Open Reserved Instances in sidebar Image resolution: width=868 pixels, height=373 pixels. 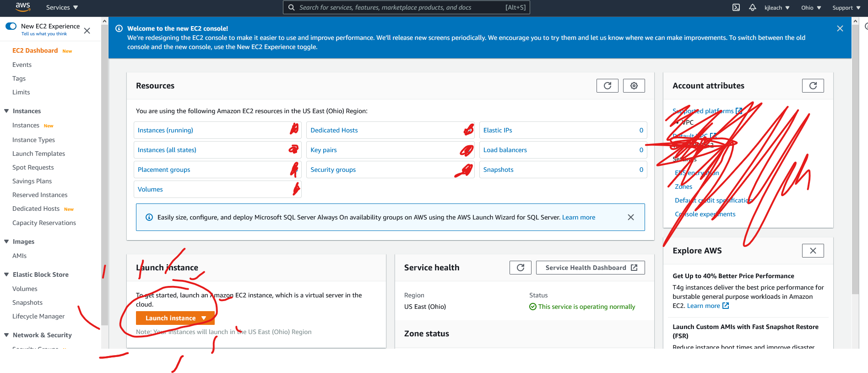coord(40,195)
